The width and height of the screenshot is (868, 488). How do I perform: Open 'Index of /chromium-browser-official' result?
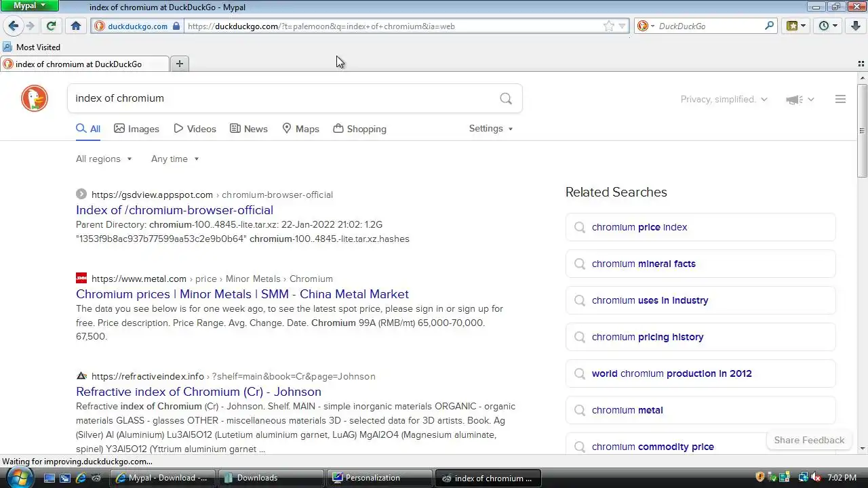pyautogui.click(x=174, y=210)
